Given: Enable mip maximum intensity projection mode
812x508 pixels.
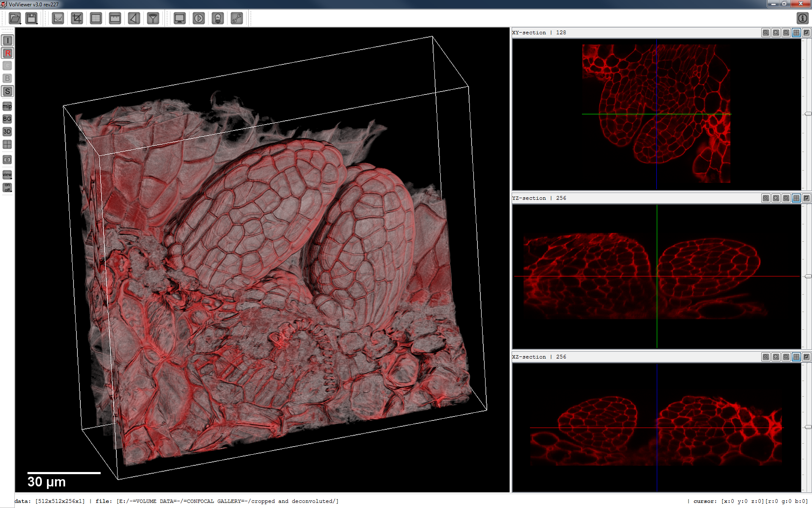Looking at the screenshot, I should (x=7, y=106).
